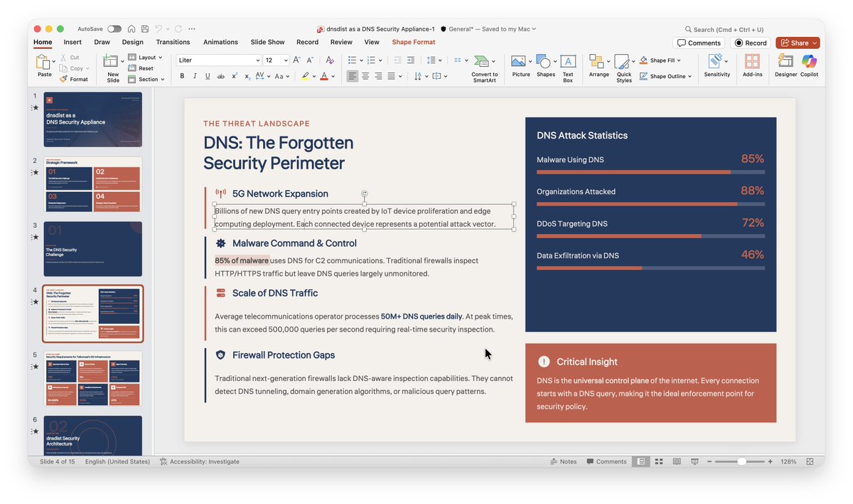Click the Paste clipboard icon
This screenshot has width=853, height=504.
pos(43,63)
